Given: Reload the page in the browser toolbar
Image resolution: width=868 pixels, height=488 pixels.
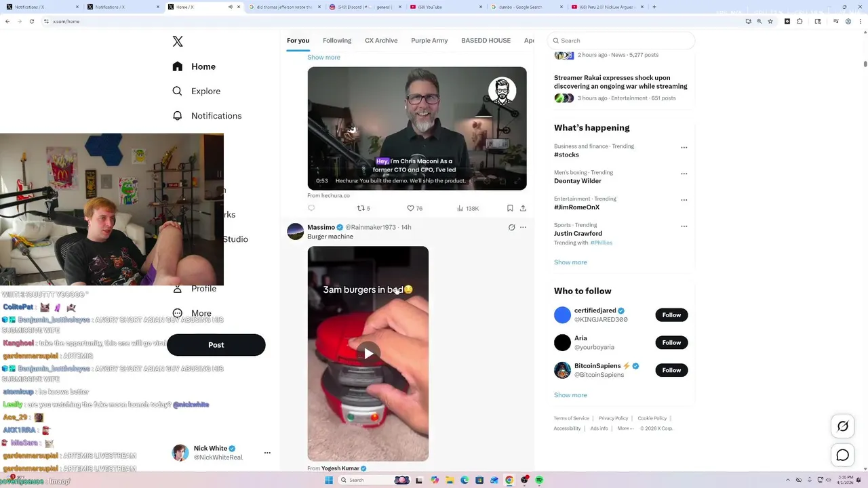Looking at the screenshot, I should [31, 21].
